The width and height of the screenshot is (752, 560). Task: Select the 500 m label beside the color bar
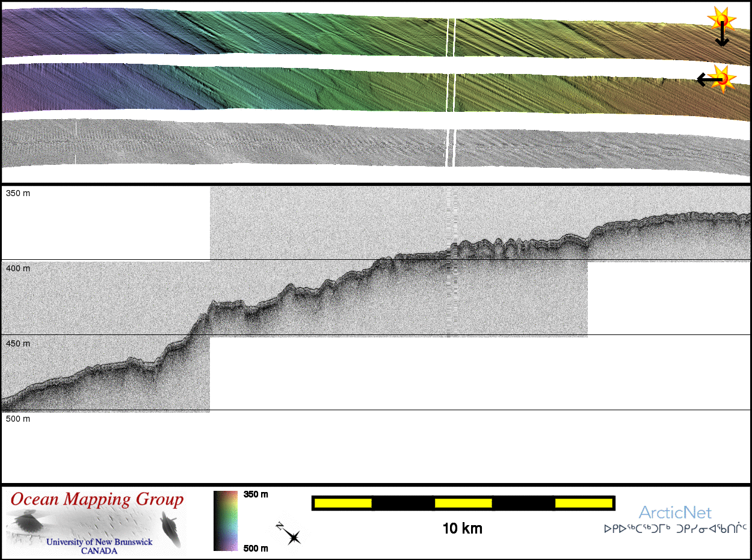[256, 548]
